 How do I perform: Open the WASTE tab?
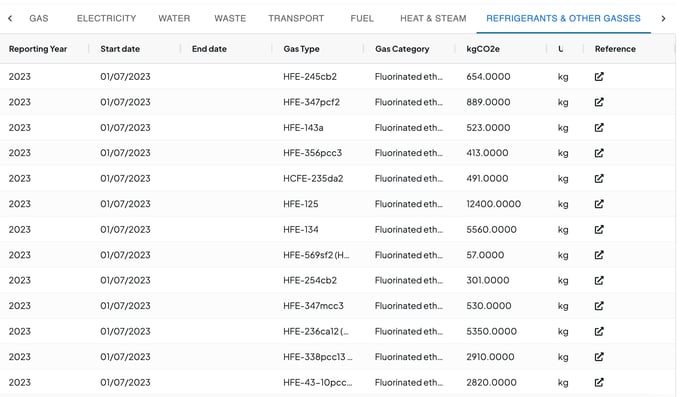click(x=230, y=18)
